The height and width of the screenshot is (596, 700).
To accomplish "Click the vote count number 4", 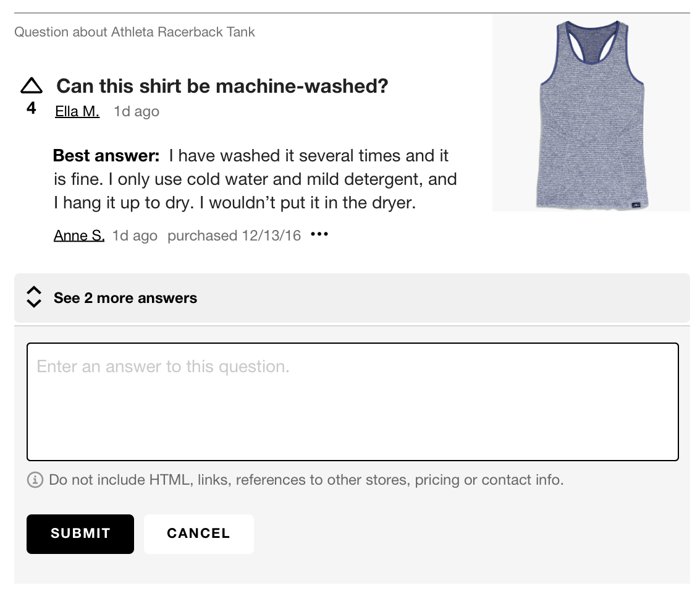I will 32,109.
